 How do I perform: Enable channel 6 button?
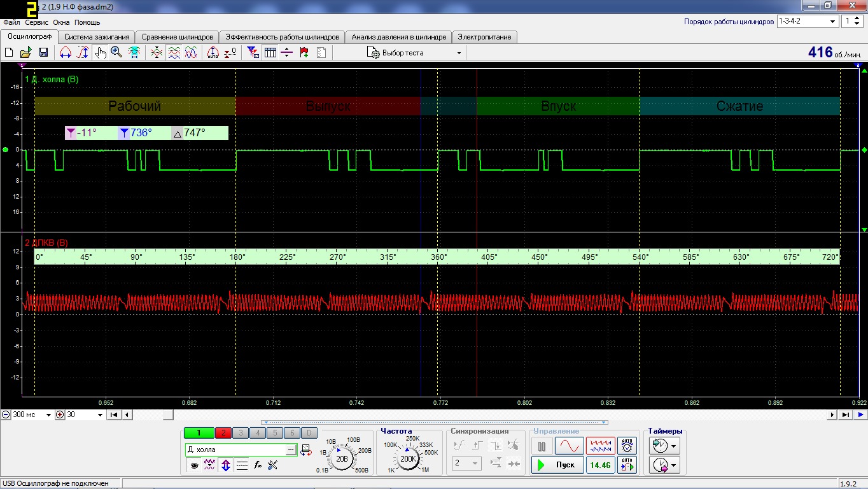click(291, 433)
